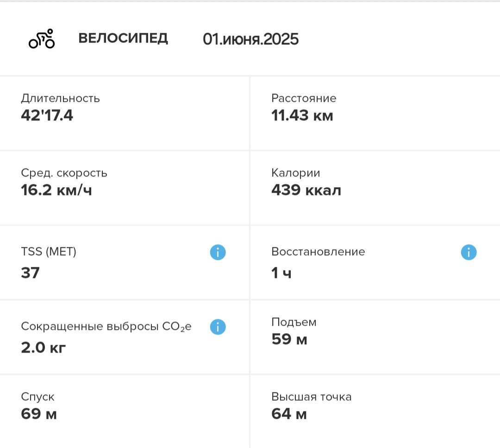
Task: Open Восстановление info icon
Action: [469, 252]
